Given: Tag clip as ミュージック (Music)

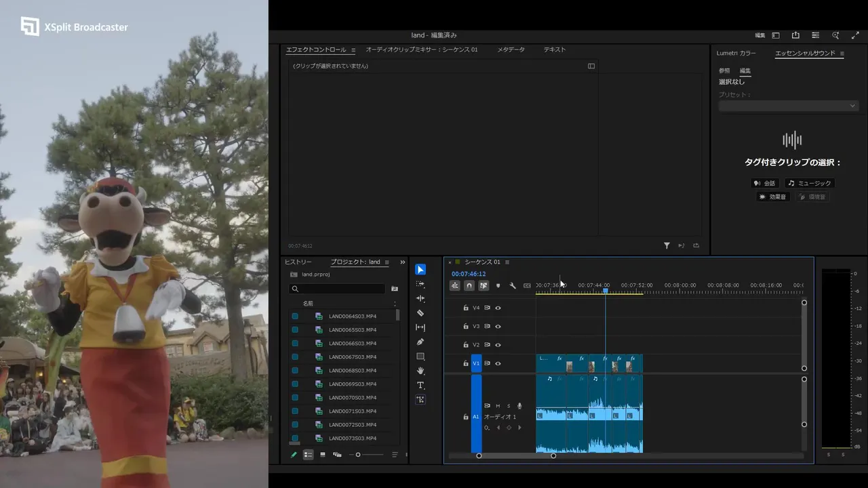Looking at the screenshot, I should [x=809, y=183].
